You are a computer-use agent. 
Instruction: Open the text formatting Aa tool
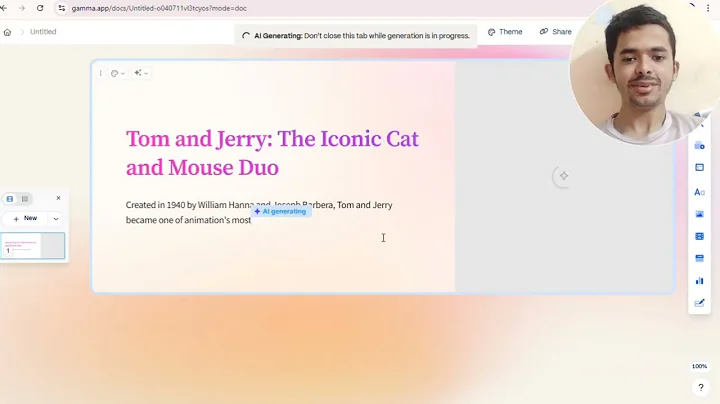[x=699, y=192]
